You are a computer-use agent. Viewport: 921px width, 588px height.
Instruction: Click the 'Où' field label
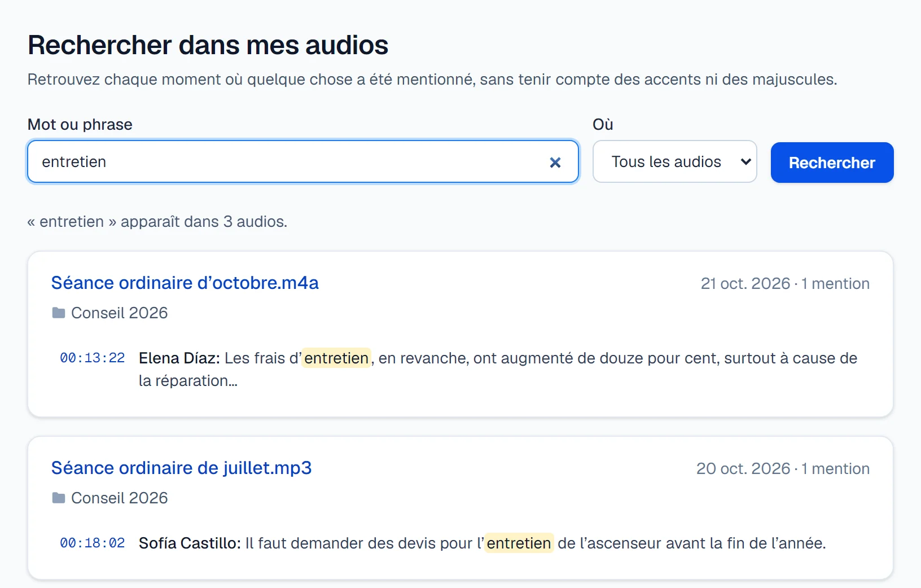click(x=603, y=124)
